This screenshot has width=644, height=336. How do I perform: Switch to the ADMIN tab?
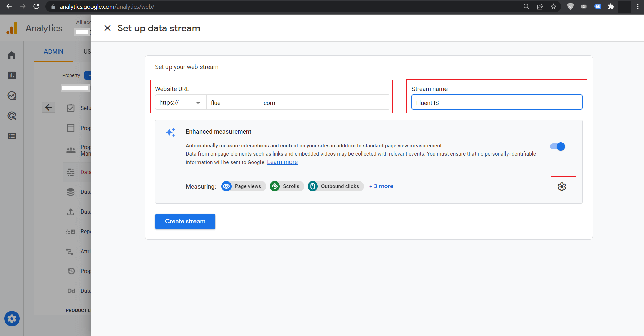[54, 52]
